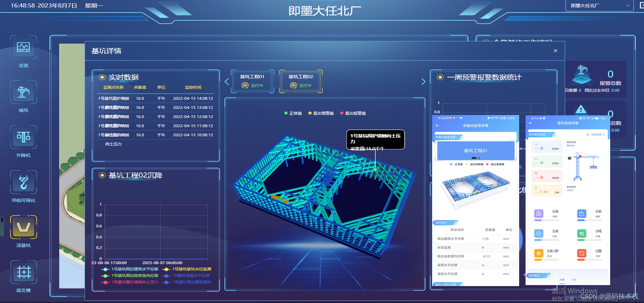Click 周边地表竖向位移 row in phone table
The height and width of the screenshot is (303, 644).
tap(475, 256)
